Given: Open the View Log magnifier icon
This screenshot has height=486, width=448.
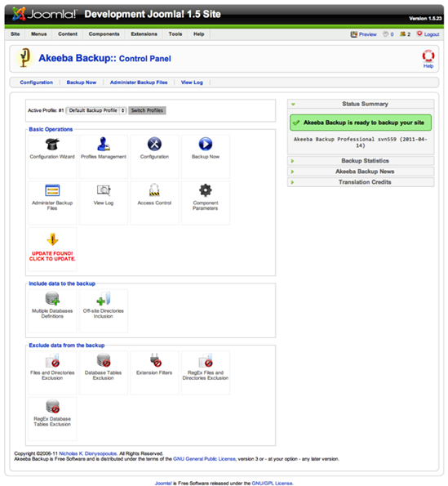Looking at the screenshot, I should click(x=104, y=190).
